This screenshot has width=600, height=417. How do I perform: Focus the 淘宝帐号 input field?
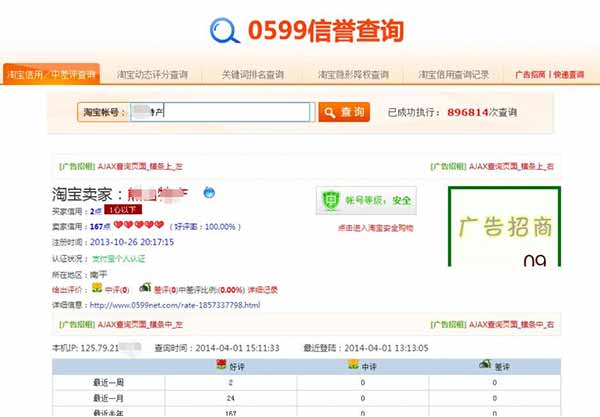point(220,112)
